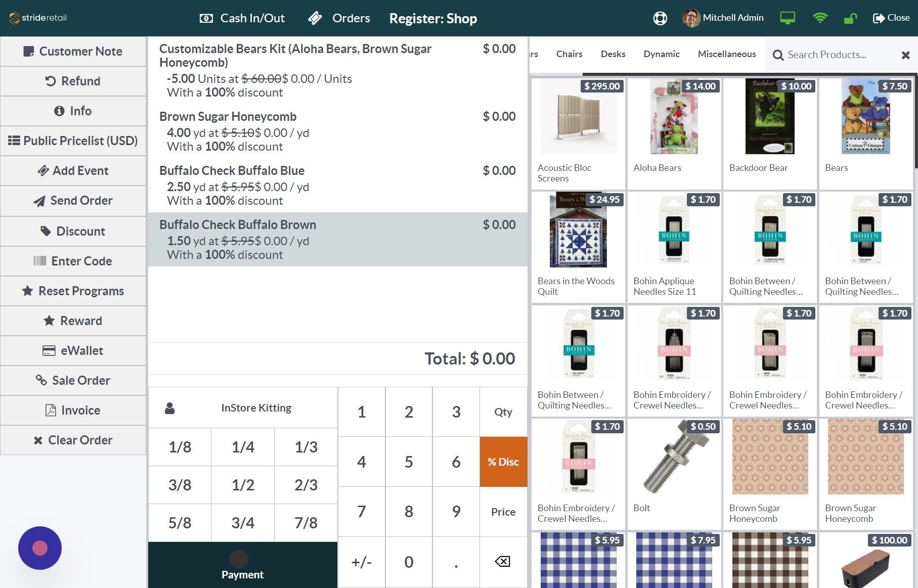The width and height of the screenshot is (918, 588).
Task: Switch numpad to Qty mode
Action: click(x=503, y=412)
